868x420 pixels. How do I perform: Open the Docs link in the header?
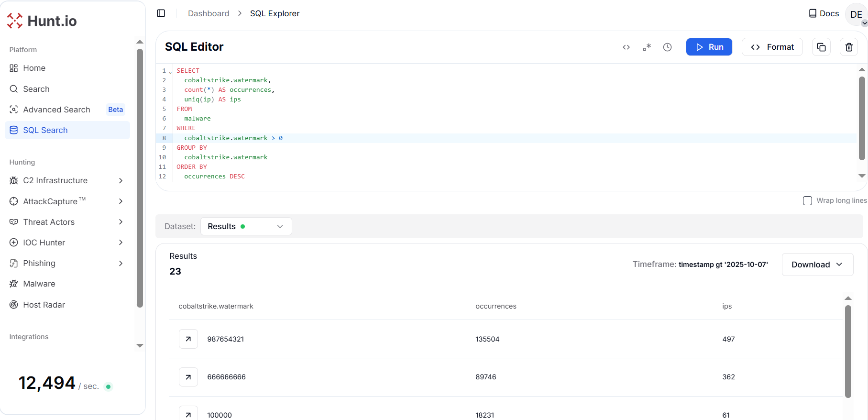pyautogui.click(x=824, y=13)
